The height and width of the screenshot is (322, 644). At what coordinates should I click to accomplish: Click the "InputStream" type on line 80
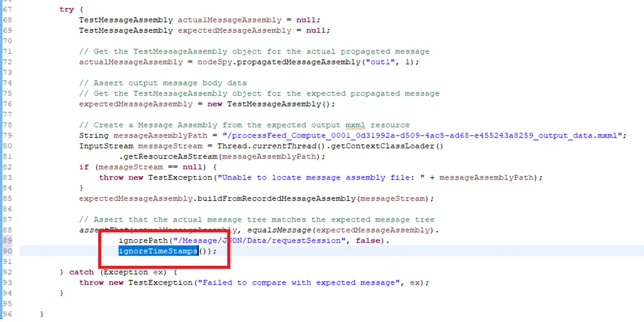106,146
